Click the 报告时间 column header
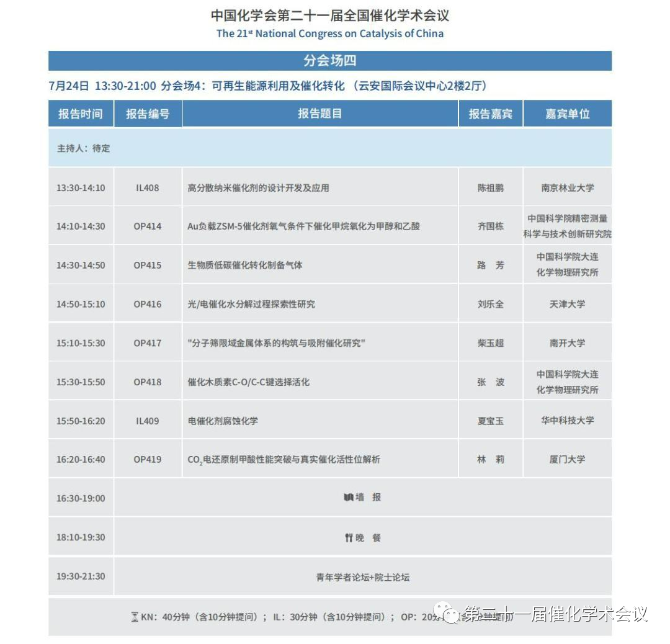This screenshot has height=644, width=670. tap(81, 114)
